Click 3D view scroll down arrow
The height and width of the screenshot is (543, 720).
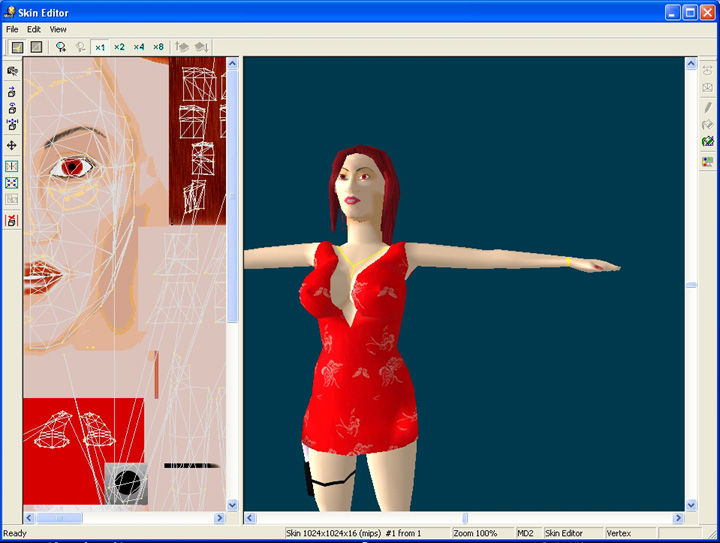[691, 505]
